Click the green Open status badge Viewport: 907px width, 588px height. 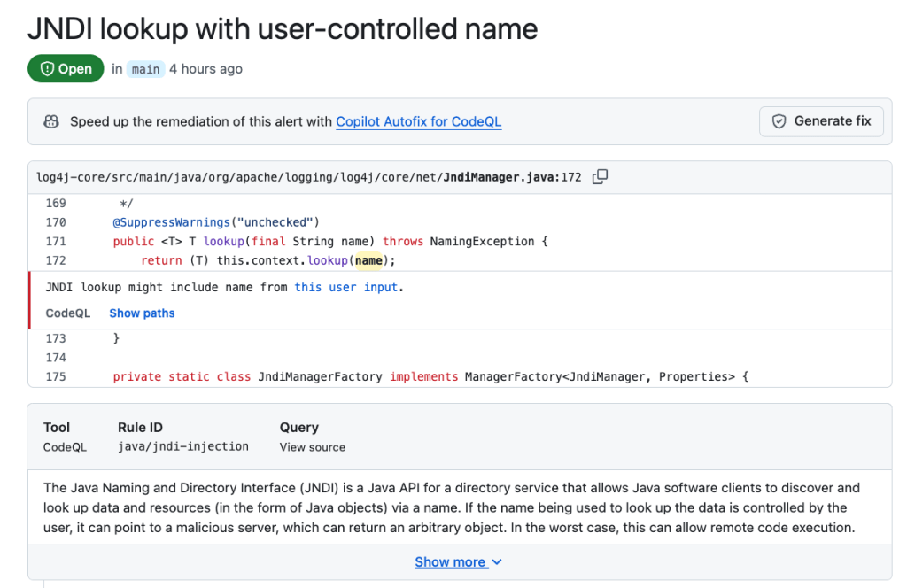[x=66, y=67]
